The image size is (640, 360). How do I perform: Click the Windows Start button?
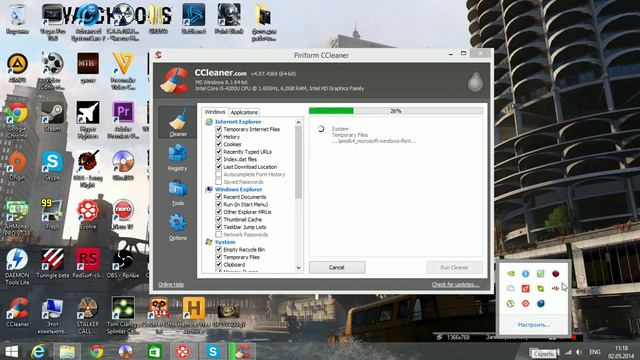11,351
